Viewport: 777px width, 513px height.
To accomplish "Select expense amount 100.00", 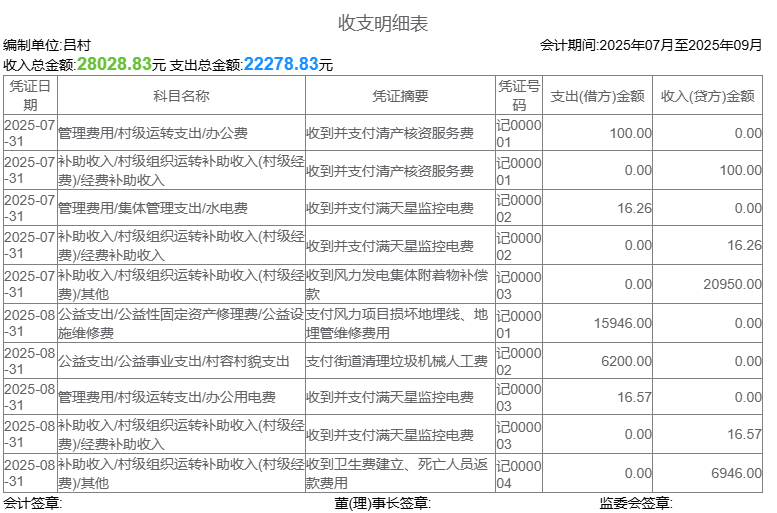I will 630,133.
